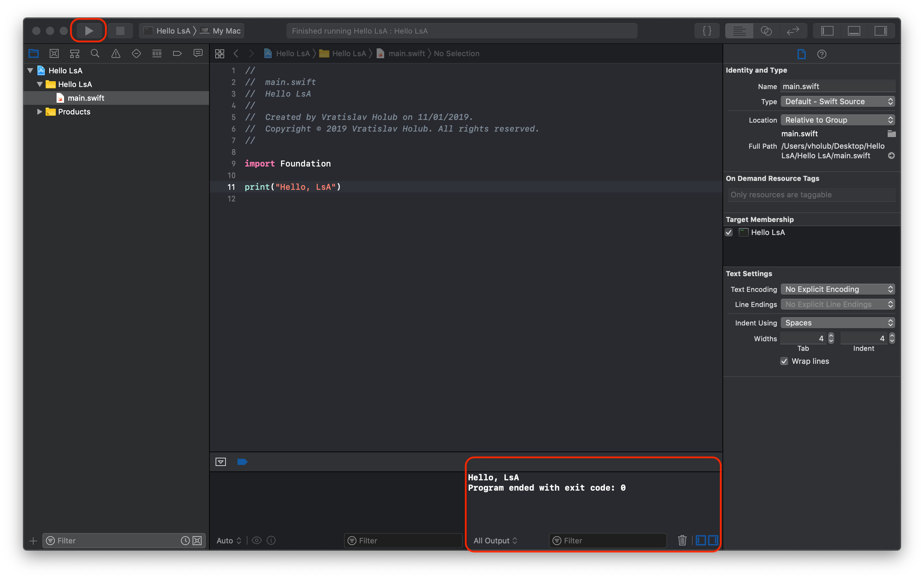Click the console Filter field
The image size is (924, 579).
pos(608,540)
